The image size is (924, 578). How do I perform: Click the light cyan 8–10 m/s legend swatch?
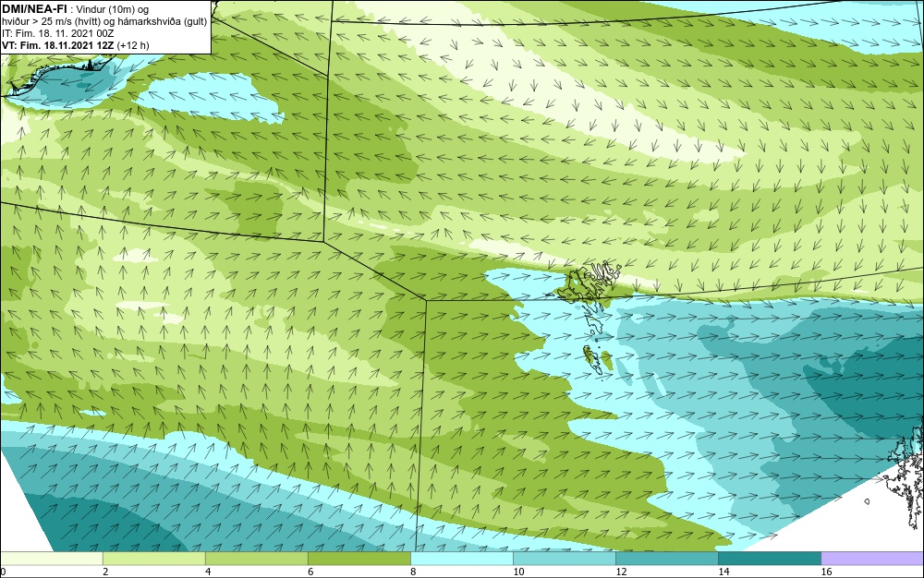click(461, 559)
